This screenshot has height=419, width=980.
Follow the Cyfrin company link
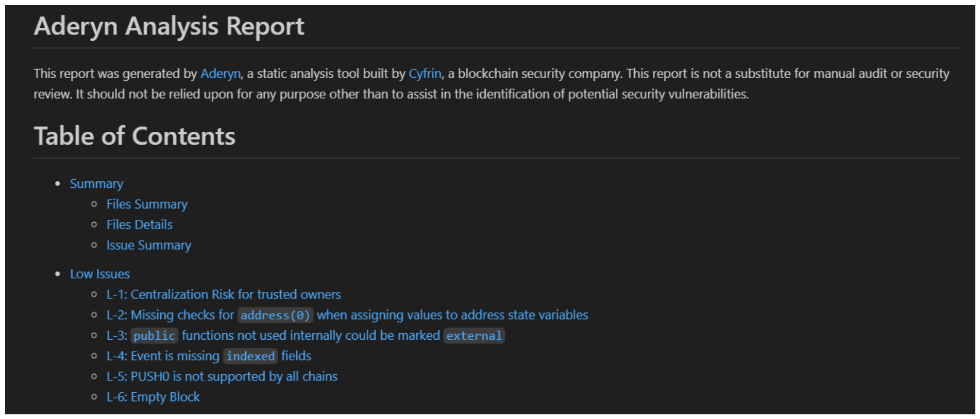coord(425,74)
